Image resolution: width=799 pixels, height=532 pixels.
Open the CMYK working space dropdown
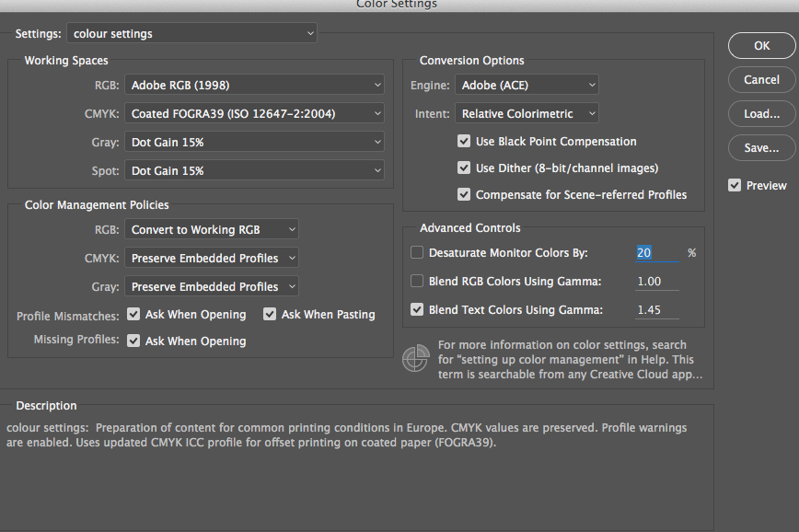point(254,114)
